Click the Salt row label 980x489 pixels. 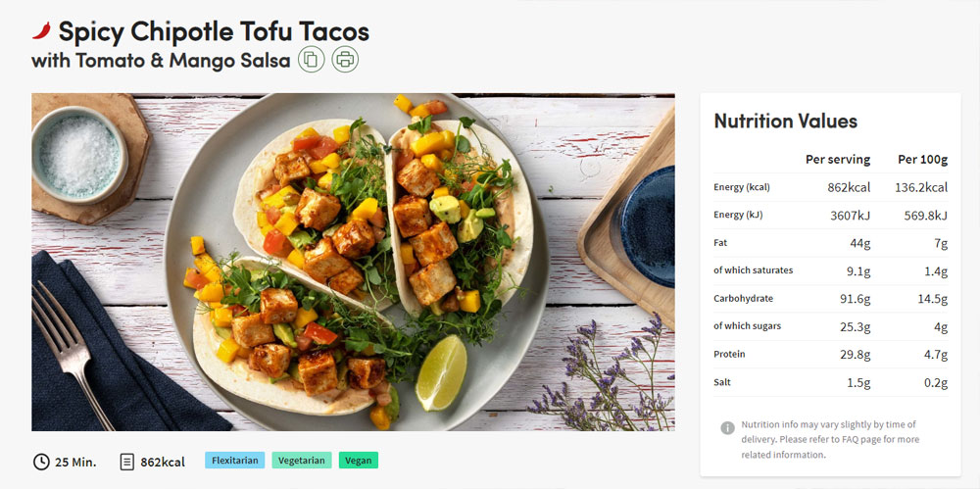tap(722, 382)
